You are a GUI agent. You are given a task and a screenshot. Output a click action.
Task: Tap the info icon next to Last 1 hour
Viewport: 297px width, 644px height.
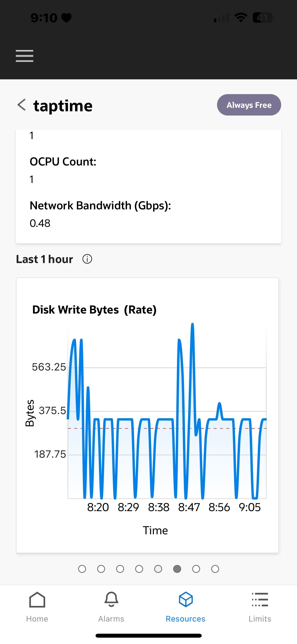(87, 259)
